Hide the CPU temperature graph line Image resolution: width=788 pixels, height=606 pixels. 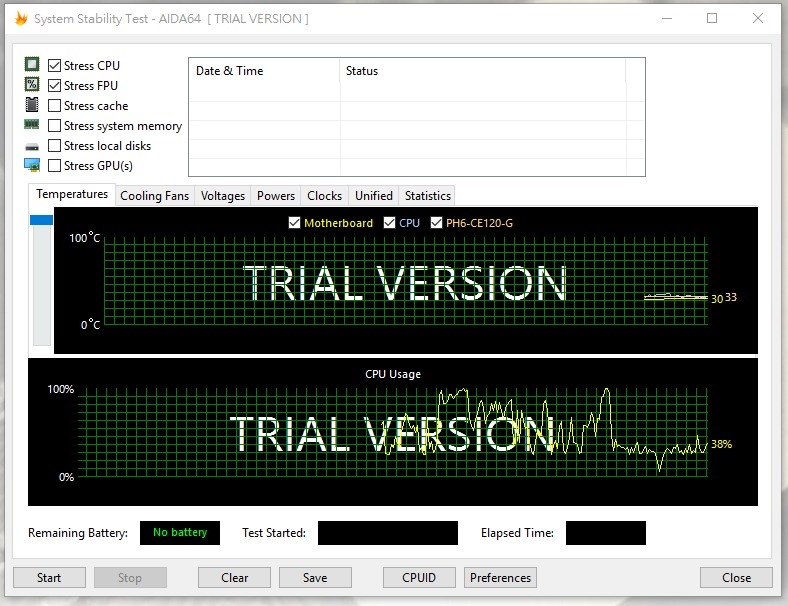tap(389, 223)
